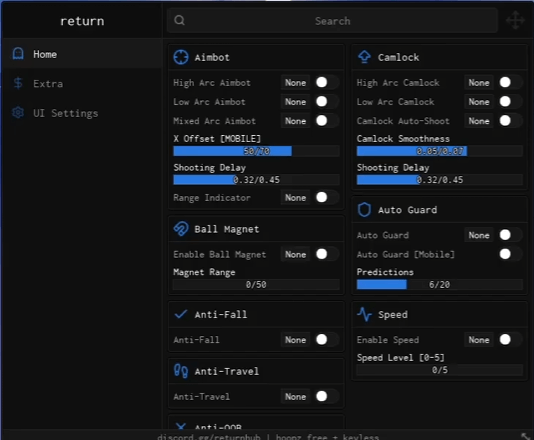
Task: Click the Speed section title
Action: click(393, 315)
